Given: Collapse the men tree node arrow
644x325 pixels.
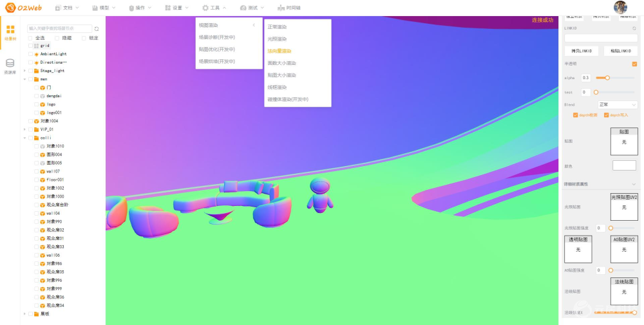Looking at the screenshot, I should point(25,79).
